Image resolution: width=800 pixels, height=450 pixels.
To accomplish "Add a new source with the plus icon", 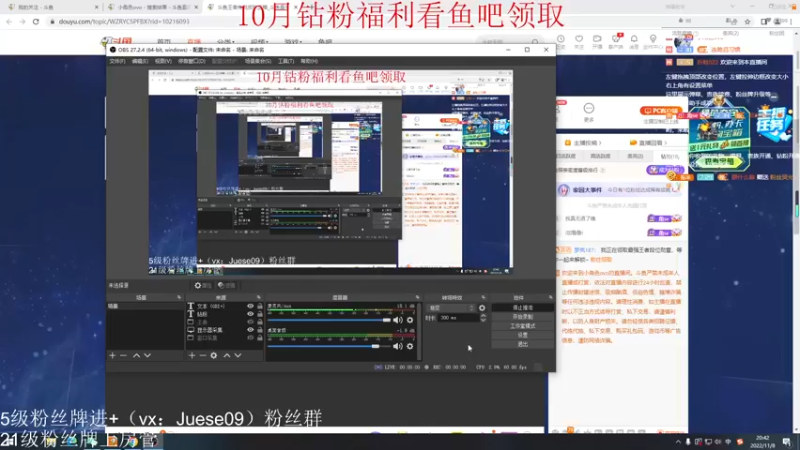I will (x=192, y=355).
